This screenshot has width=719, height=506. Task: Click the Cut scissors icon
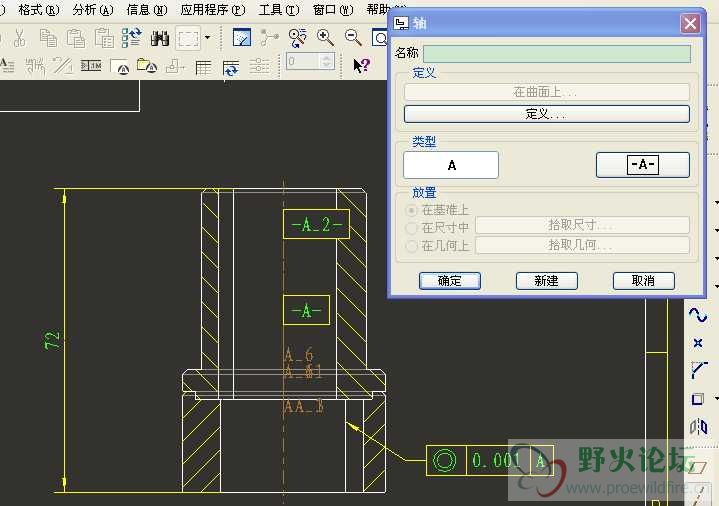pyautogui.click(x=19, y=38)
